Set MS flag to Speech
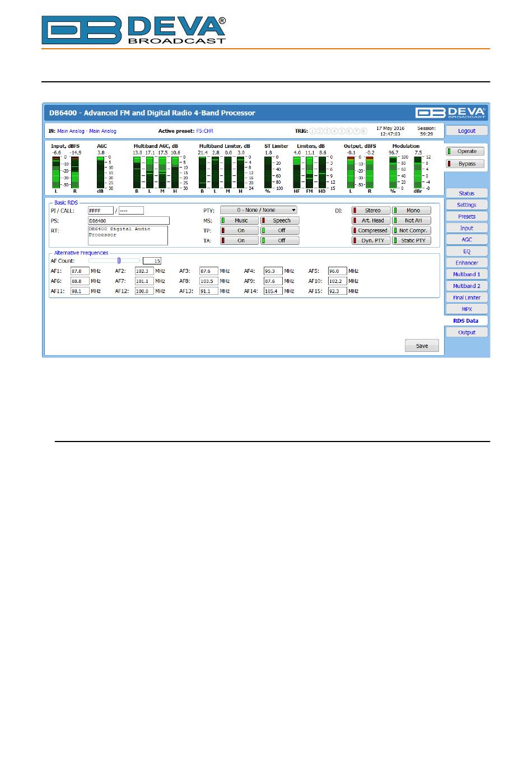 [280, 221]
